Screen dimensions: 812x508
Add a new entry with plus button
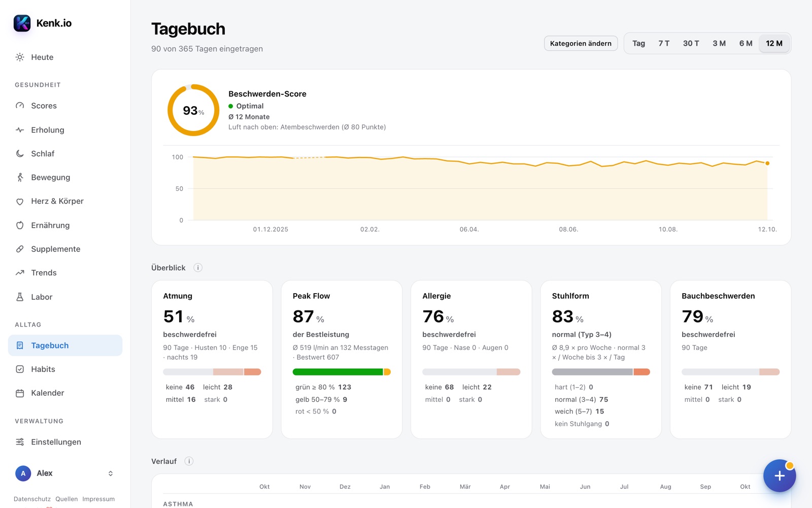780,476
